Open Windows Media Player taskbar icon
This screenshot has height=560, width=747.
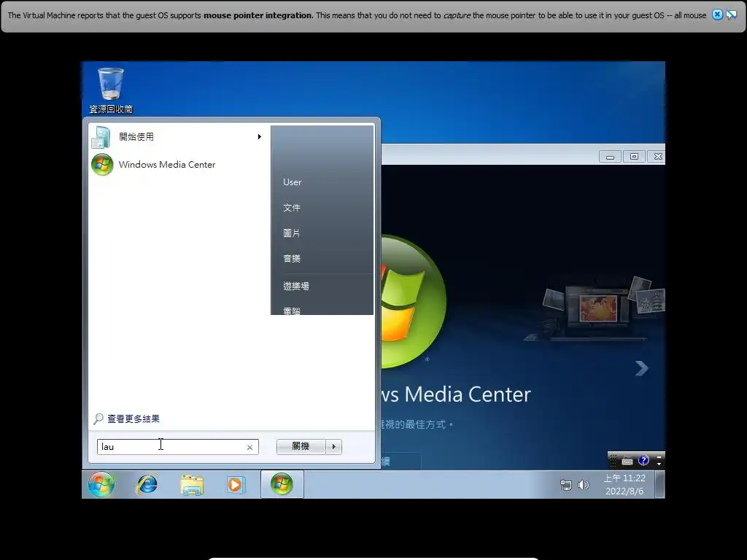(x=236, y=485)
